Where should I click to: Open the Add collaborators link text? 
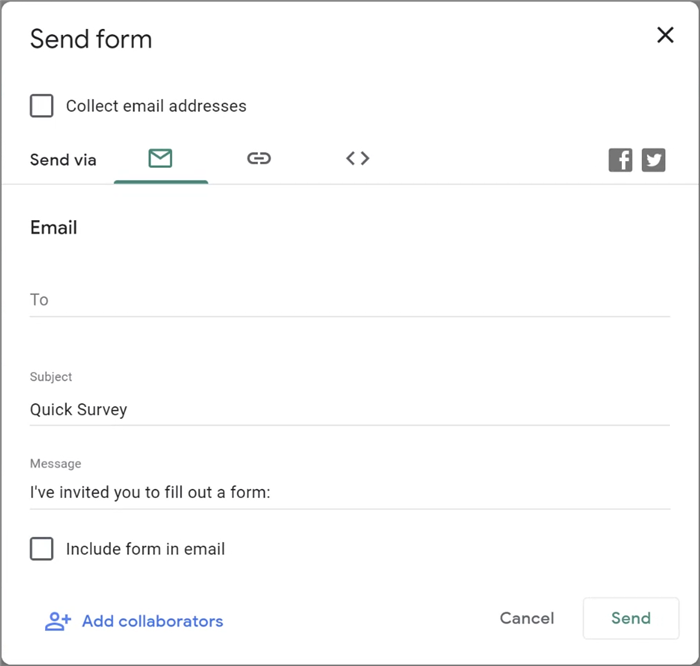(x=152, y=621)
